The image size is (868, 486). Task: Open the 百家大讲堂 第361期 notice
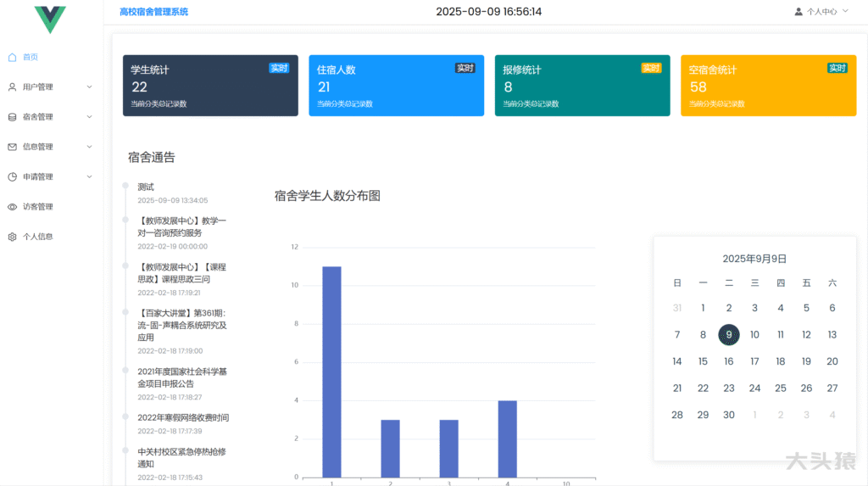pyautogui.click(x=182, y=326)
